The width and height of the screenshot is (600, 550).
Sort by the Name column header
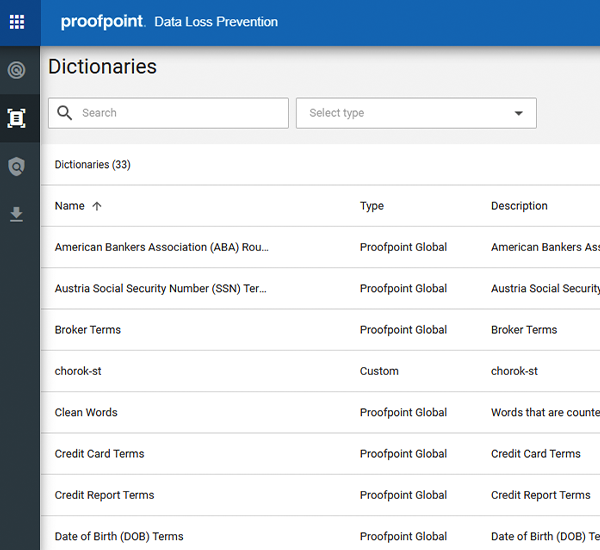click(x=70, y=206)
